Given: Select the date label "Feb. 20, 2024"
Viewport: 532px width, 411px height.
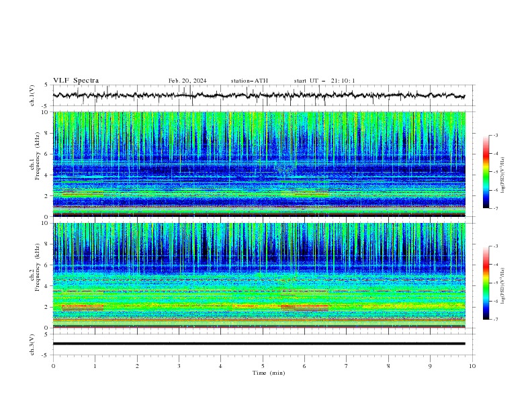Looking at the screenshot, I should 187,81.
